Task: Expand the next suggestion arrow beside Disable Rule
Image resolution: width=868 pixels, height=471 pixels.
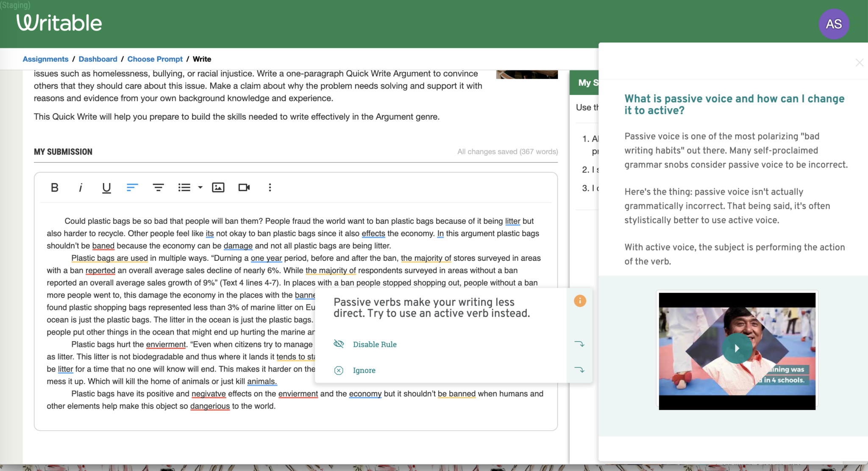Action: tap(580, 344)
